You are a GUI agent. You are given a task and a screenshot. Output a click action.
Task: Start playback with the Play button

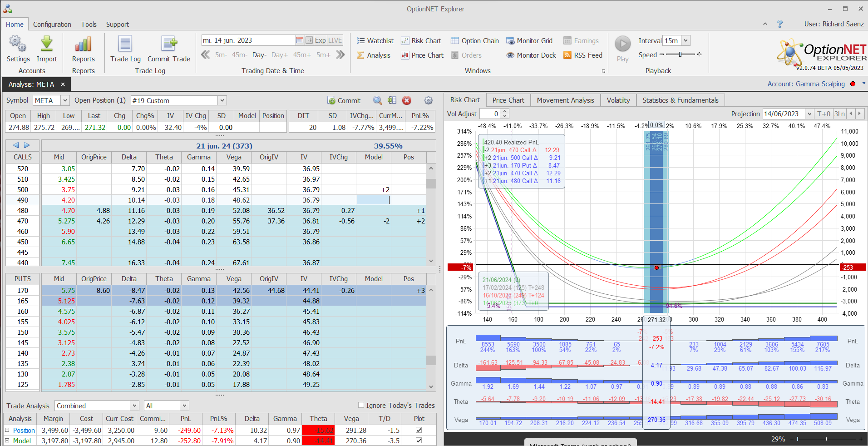(x=623, y=44)
